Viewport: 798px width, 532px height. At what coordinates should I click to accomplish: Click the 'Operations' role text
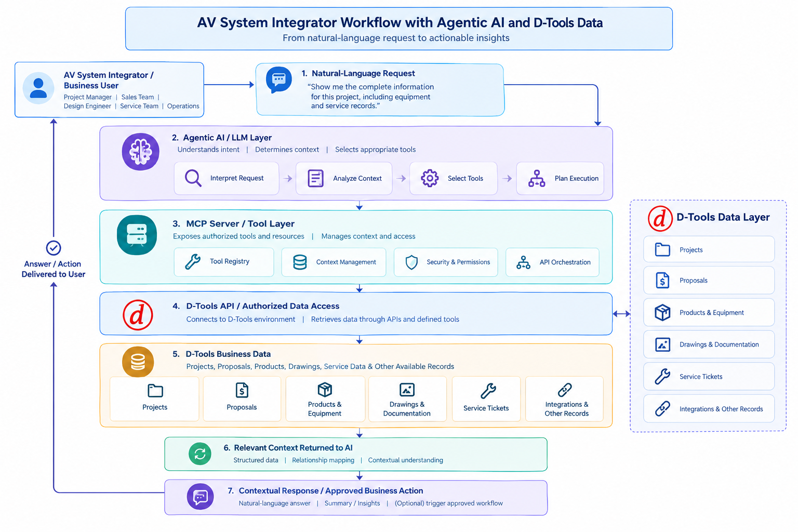183,106
